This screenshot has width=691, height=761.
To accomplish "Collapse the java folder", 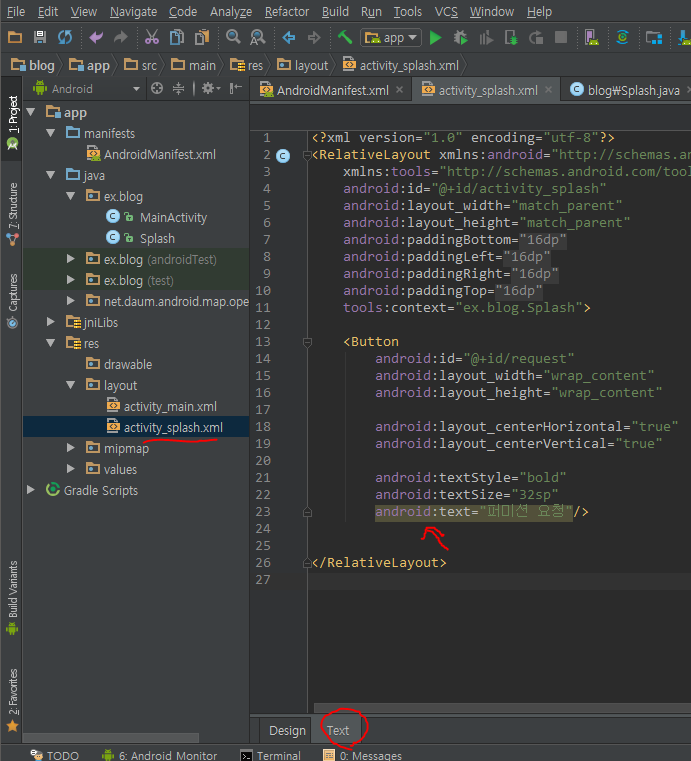I will pyautogui.click(x=50, y=175).
